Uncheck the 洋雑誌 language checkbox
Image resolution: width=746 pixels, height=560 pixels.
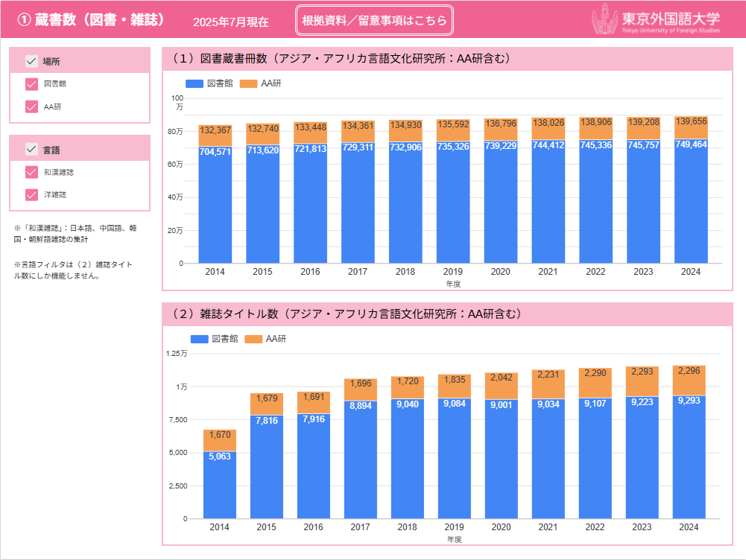(31, 194)
